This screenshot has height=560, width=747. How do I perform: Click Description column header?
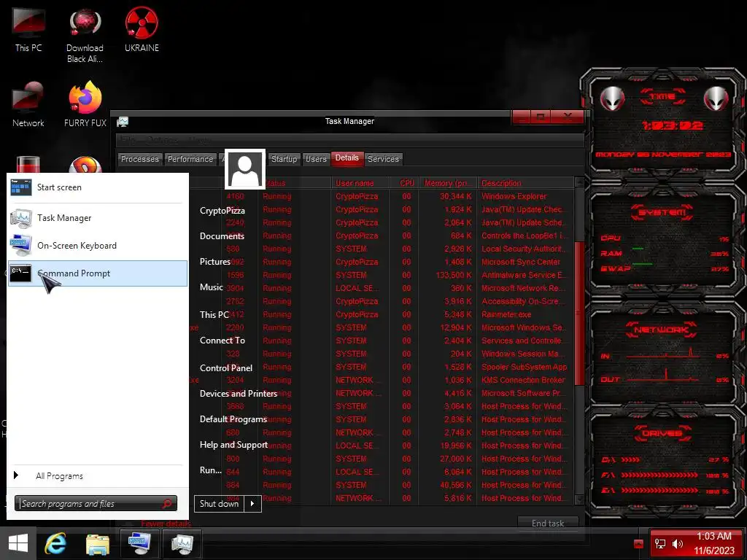(525, 183)
